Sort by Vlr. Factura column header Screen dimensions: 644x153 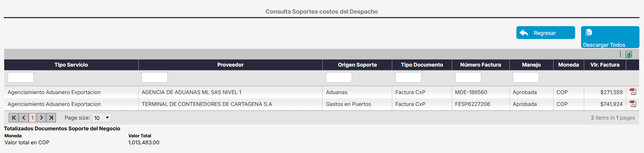(x=605, y=65)
